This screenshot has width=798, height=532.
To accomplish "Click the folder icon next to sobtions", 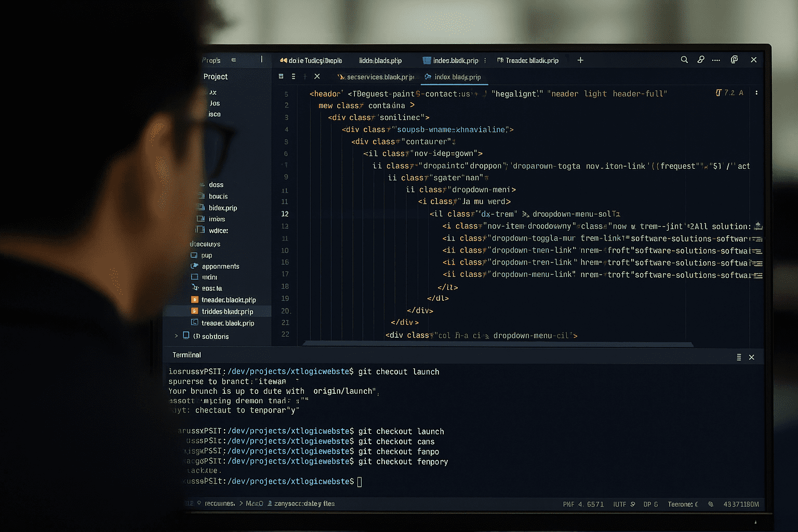I will click(186, 336).
